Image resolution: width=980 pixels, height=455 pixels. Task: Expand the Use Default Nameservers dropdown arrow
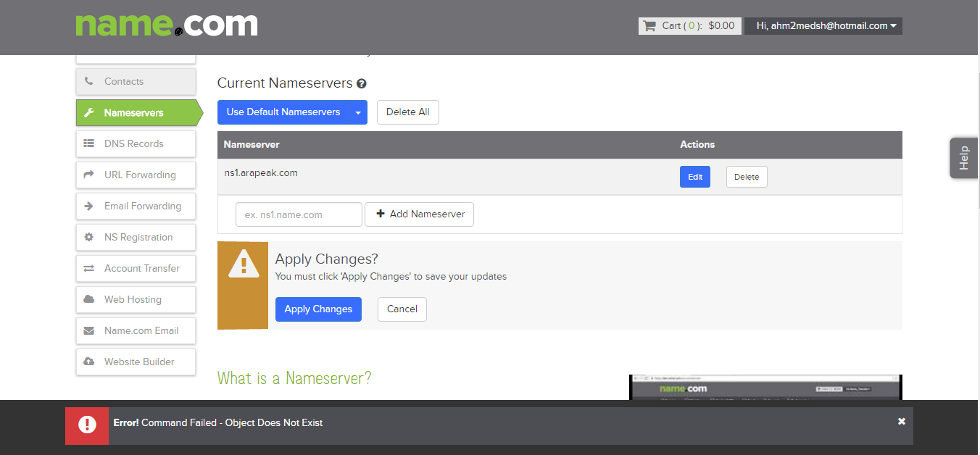click(x=358, y=112)
